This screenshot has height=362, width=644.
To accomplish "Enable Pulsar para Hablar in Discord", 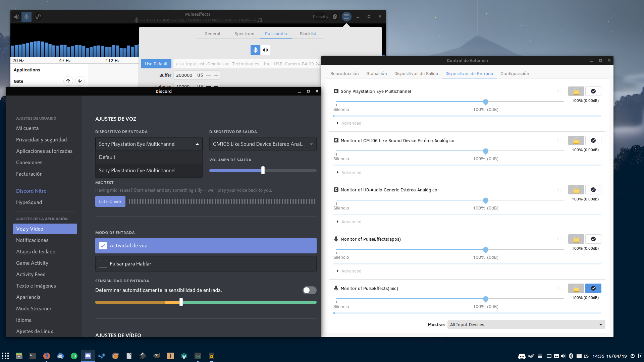I will [x=103, y=264].
